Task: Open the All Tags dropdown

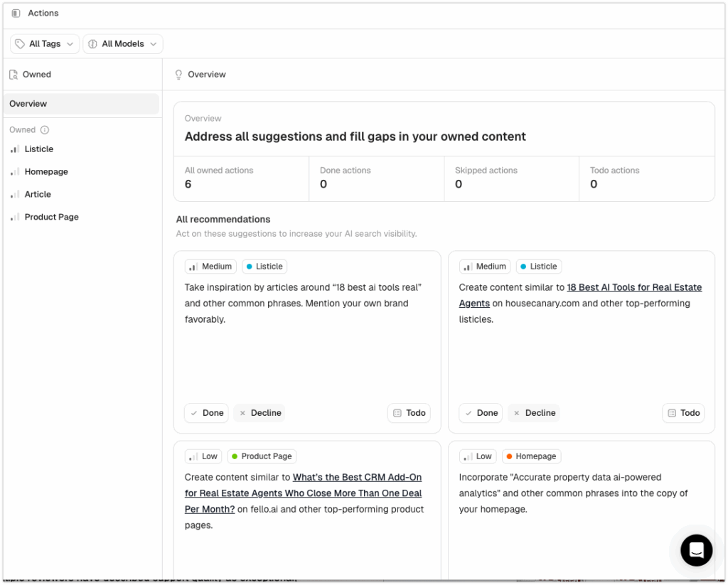Action: pyautogui.click(x=44, y=43)
